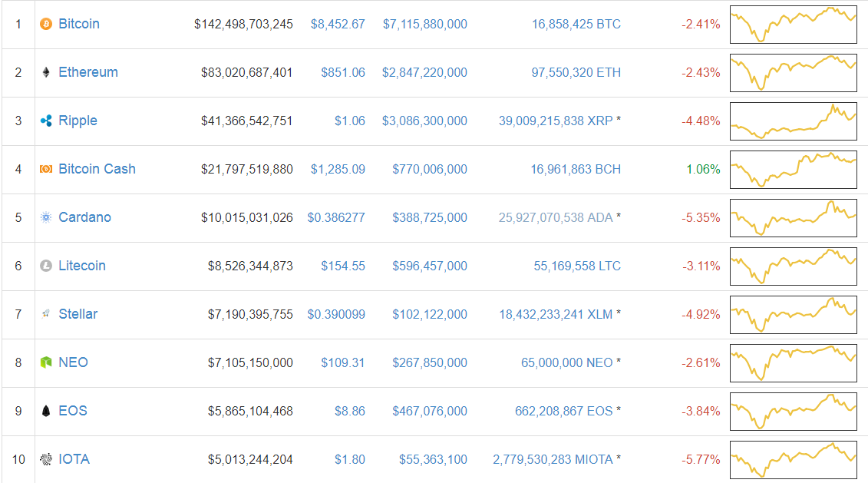Open the Bitcoin coin page link

click(x=79, y=24)
